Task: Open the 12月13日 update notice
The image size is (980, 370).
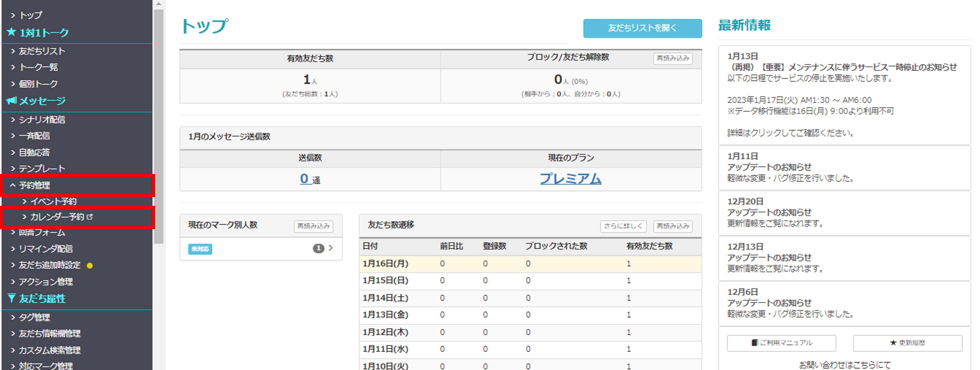Action: tap(844, 258)
